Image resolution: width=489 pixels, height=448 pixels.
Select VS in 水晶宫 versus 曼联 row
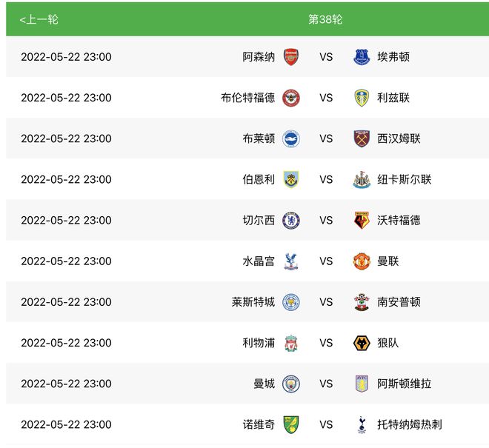pyautogui.click(x=326, y=261)
